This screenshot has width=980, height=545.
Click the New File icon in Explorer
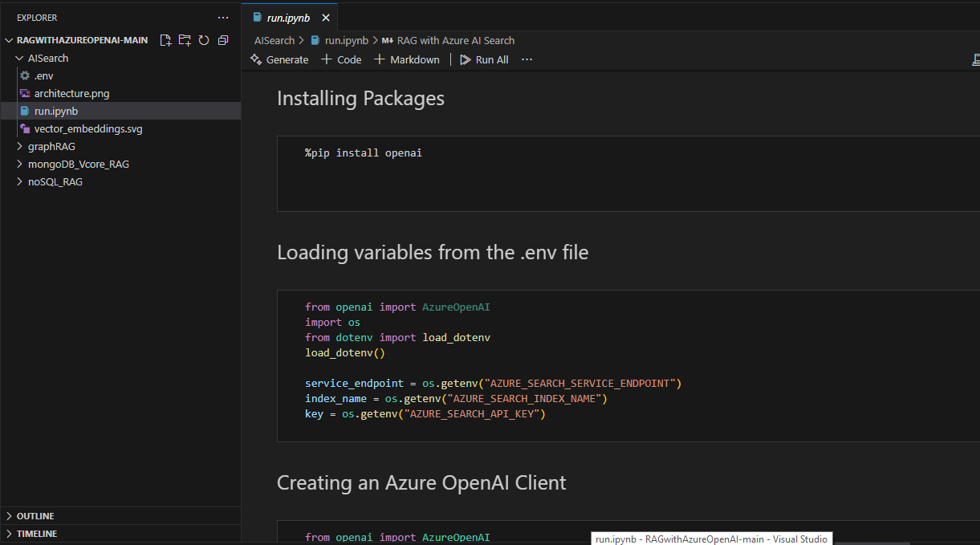pyautogui.click(x=167, y=39)
